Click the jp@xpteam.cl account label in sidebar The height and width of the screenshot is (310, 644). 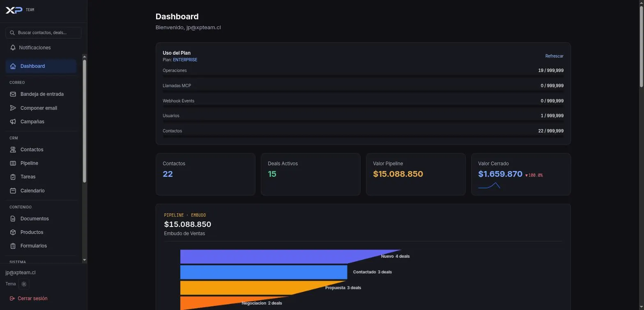pyautogui.click(x=21, y=273)
